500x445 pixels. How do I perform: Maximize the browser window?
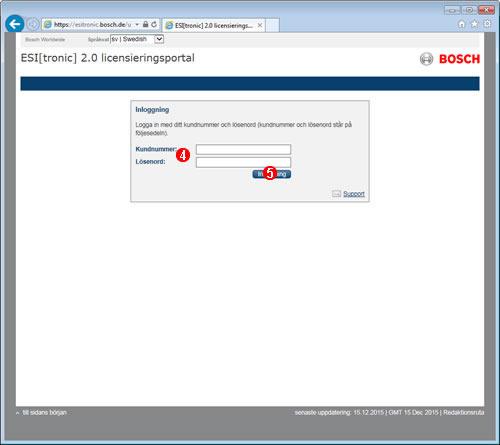[x=469, y=10]
